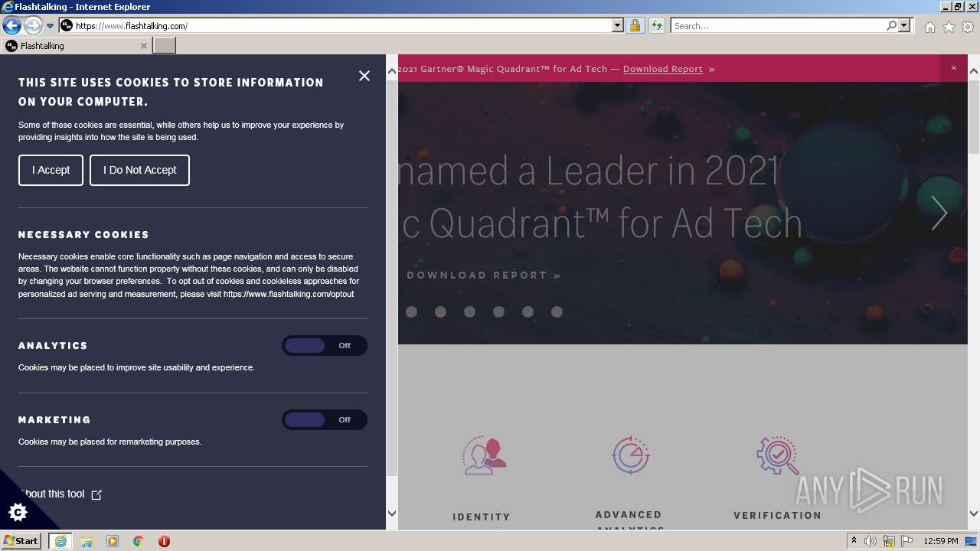Click the search magnifier icon
This screenshot has width=980, height=551.
pyautogui.click(x=891, y=26)
